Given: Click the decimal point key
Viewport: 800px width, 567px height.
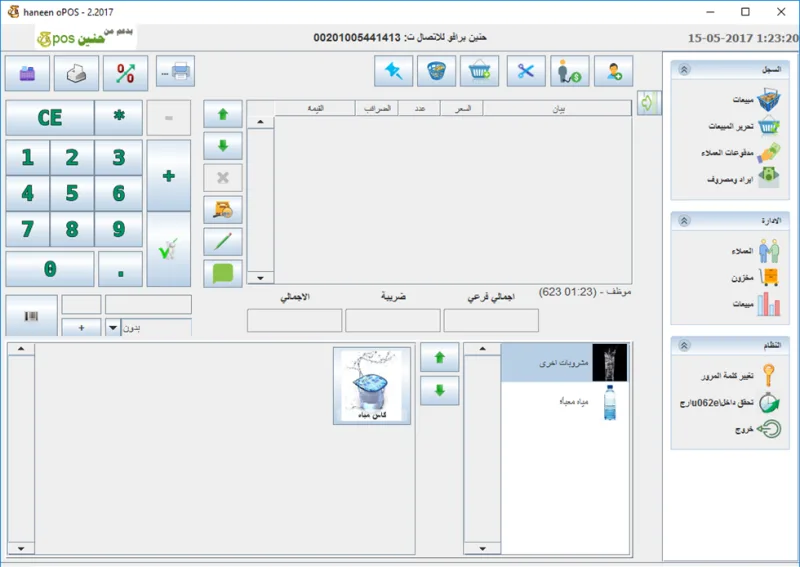Looking at the screenshot, I should pos(120,269).
